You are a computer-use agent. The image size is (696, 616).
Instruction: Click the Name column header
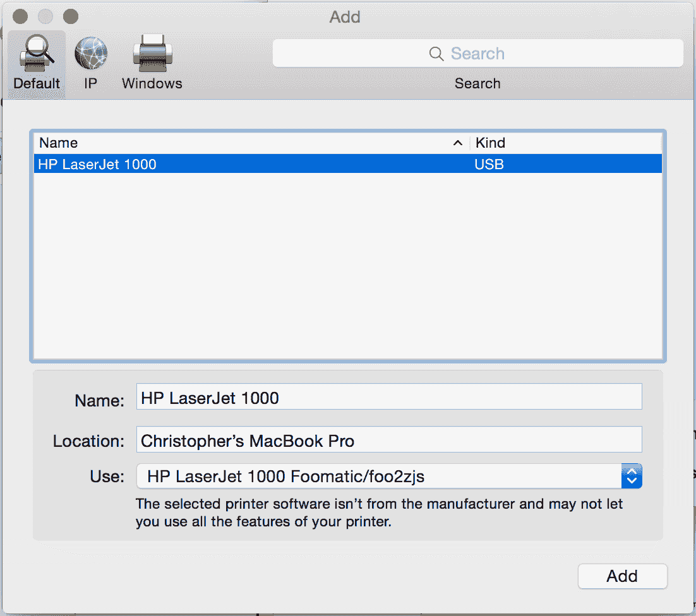point(58,143)
